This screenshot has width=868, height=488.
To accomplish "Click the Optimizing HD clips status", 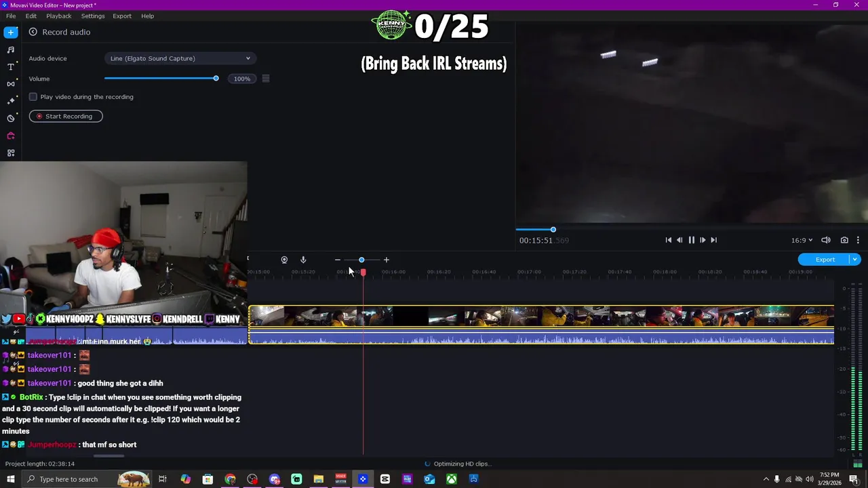I will pyautogui.click(x=462, y=464).
